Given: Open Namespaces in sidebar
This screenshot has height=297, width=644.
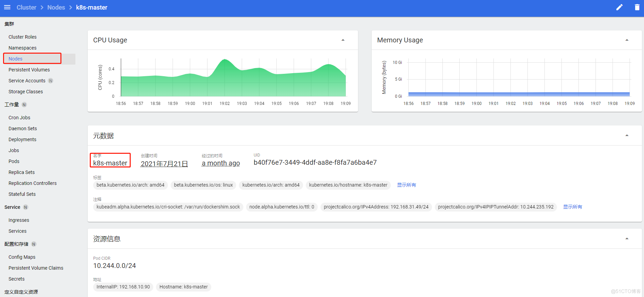Looking at the screenshot, I should (x=23, y=48).
